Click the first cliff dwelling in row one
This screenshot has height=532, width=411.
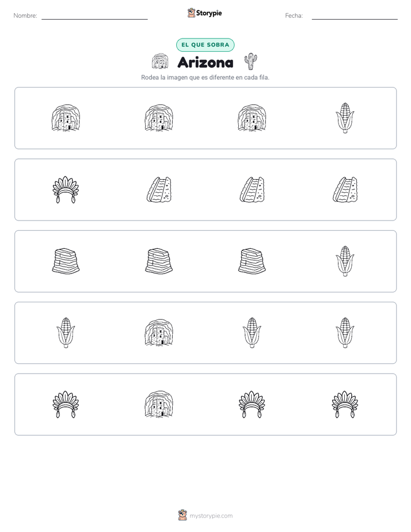click(x=66, y=117)
